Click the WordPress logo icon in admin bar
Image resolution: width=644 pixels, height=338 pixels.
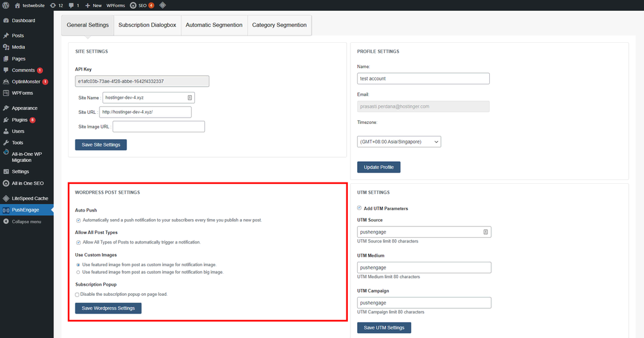pyautogui.click(x=6, y=5)
